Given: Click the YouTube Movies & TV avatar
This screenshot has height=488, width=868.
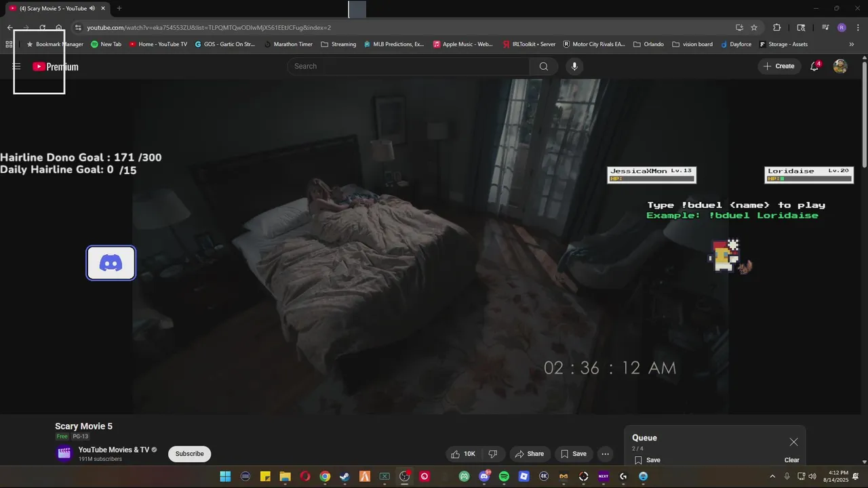Looking at the screenshot, I should click(64, 453).
